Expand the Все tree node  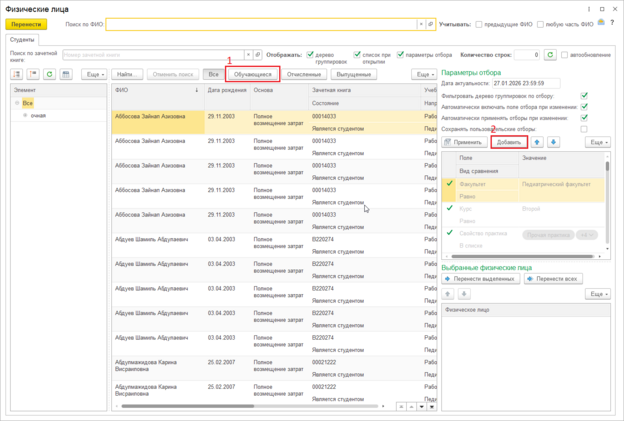17,103
